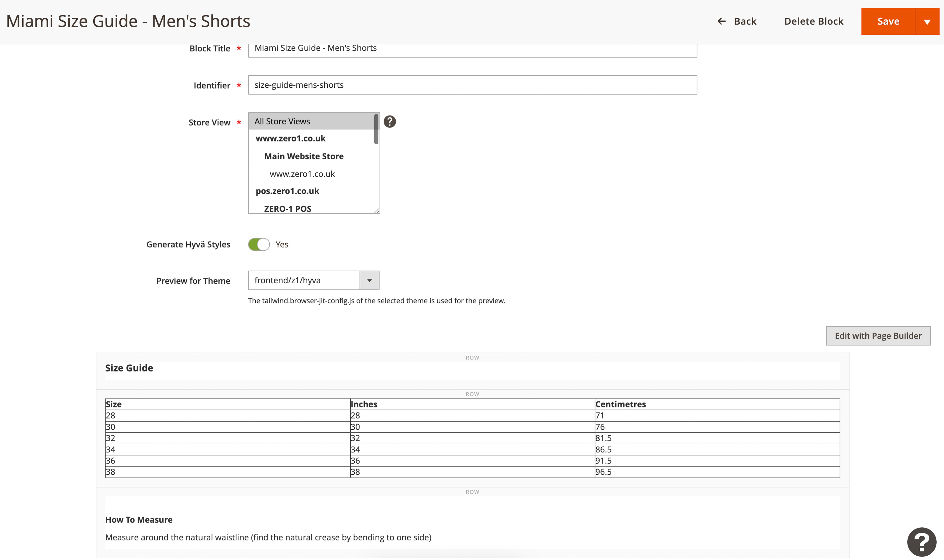Select the Main Website Store option

tap(304, 156)
